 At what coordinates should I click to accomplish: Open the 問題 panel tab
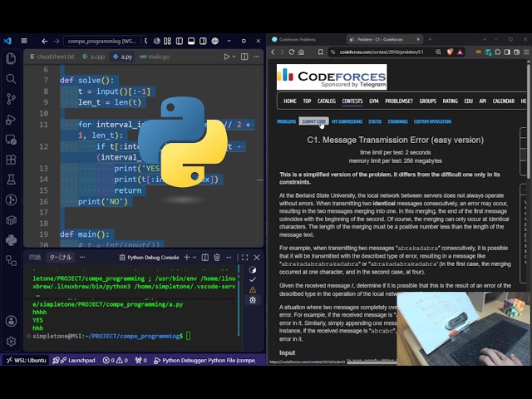pos(35,258)
